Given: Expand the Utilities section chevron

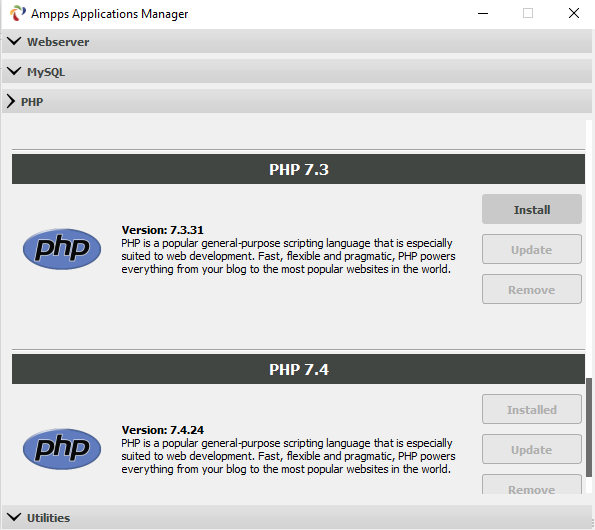Looking at the screenshot, I should click(x=14, y=517).
